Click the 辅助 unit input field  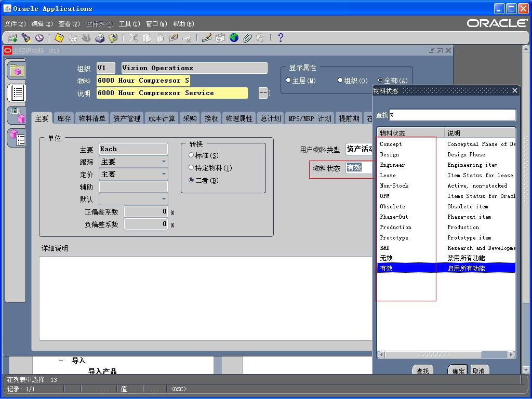[x=134, y=187]
